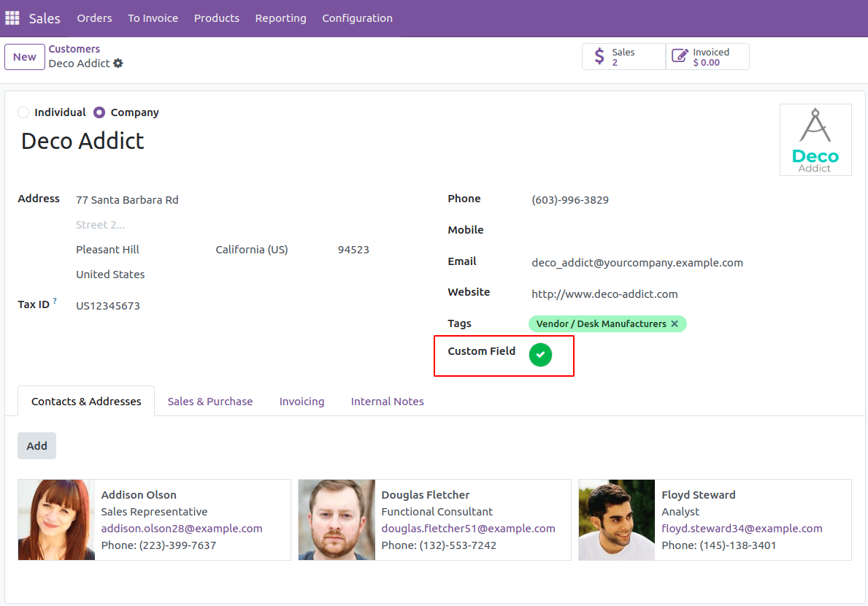This screenshot has width=868, height=606.
Task: Open the Internal Notes tab
Action: [x=387, y=401]
